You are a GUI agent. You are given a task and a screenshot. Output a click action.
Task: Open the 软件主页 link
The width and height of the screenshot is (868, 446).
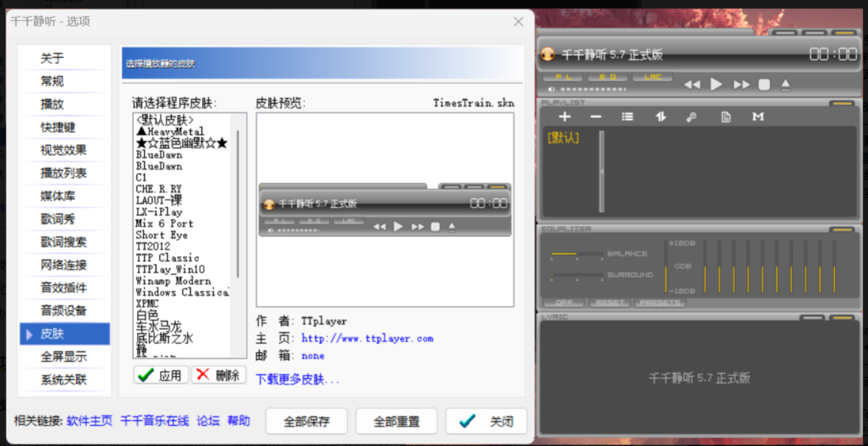click(x=89, y=421)
